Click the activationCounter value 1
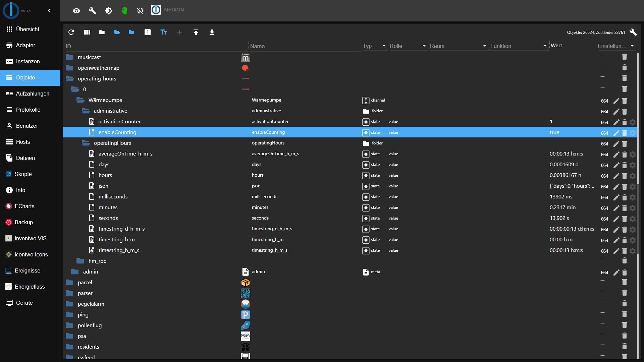Image resolution: width=644 pixels, height=362 pixels. (551, 121)
